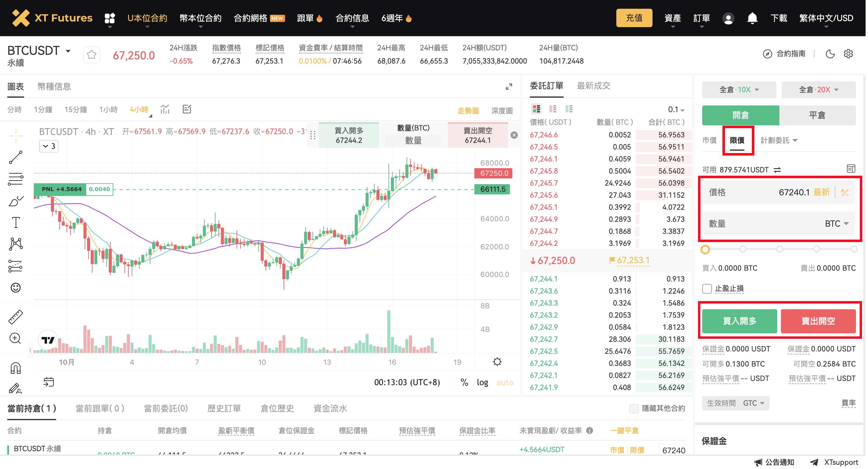Switch orderbook to sell-only view

click(553, 109)
